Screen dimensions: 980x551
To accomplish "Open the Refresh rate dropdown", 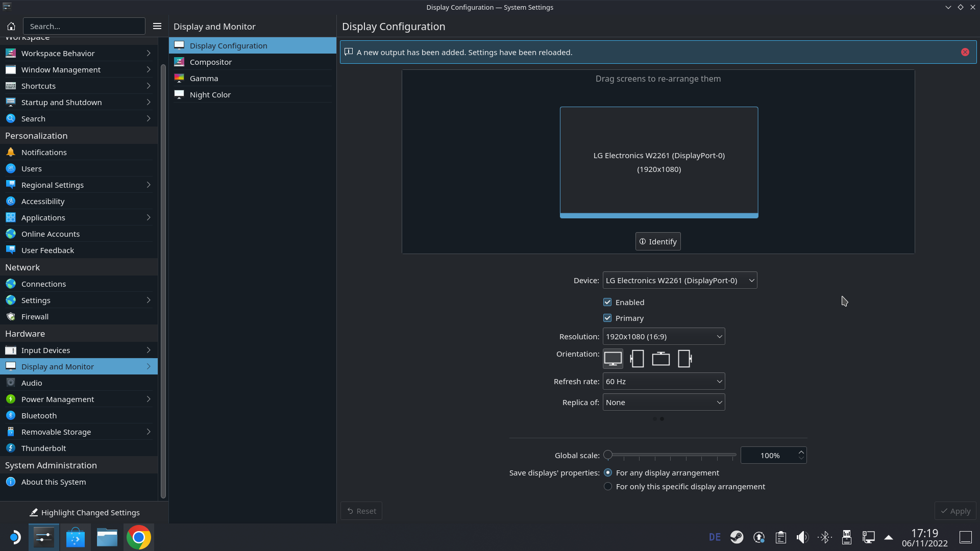I will click(664, 381).
